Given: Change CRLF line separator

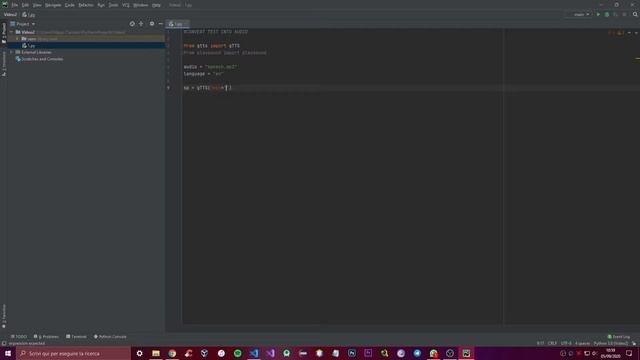Looking at the screenshot, I should click(552, 343).
